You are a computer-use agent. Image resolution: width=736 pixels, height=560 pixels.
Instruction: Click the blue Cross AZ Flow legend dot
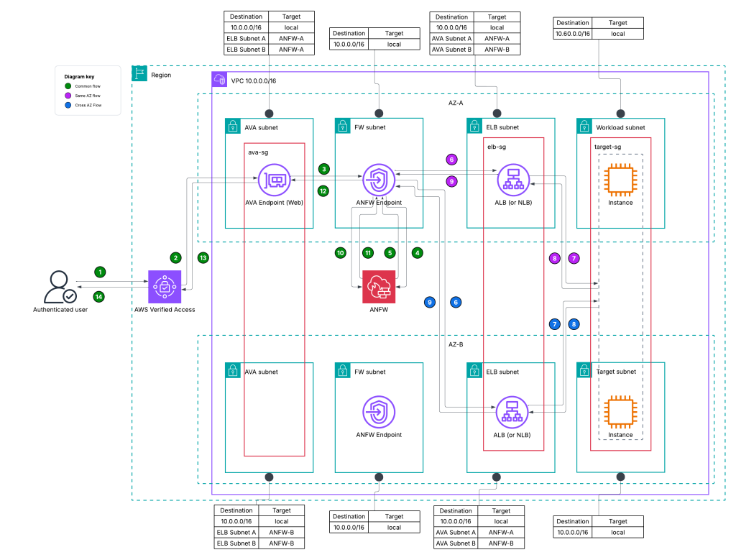tap(68, 105)
